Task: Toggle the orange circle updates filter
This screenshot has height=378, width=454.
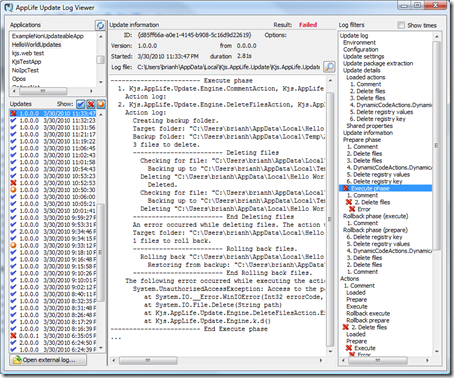Action: click(101, 104)
